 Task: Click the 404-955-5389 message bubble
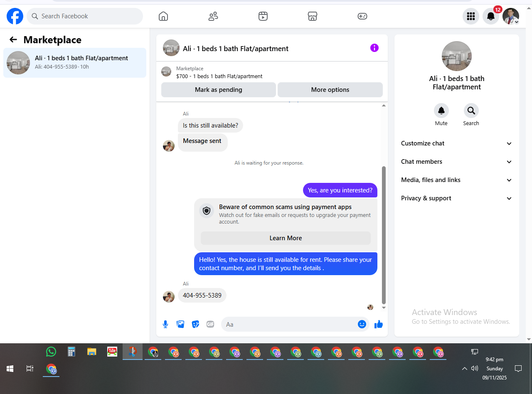[202, 295]
